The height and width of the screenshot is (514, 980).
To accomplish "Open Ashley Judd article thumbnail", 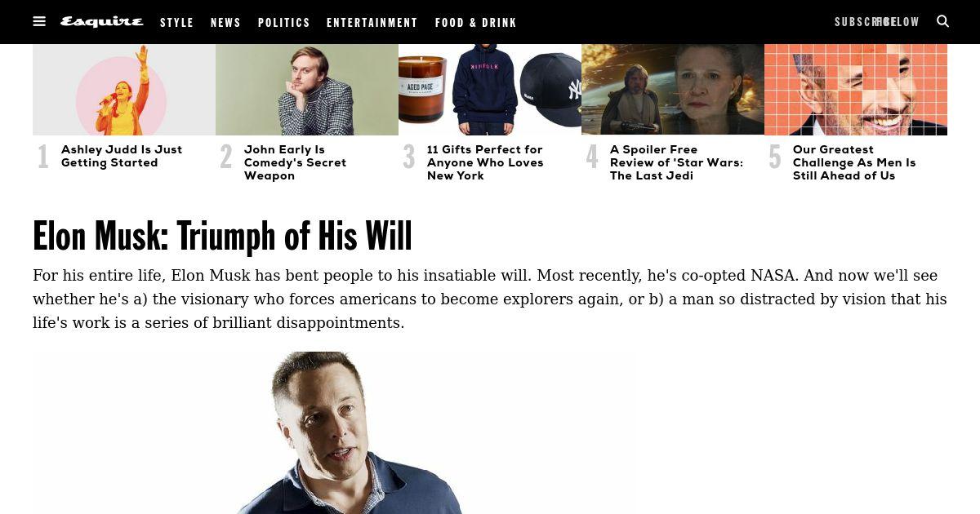I will click(x=124, y=90).
